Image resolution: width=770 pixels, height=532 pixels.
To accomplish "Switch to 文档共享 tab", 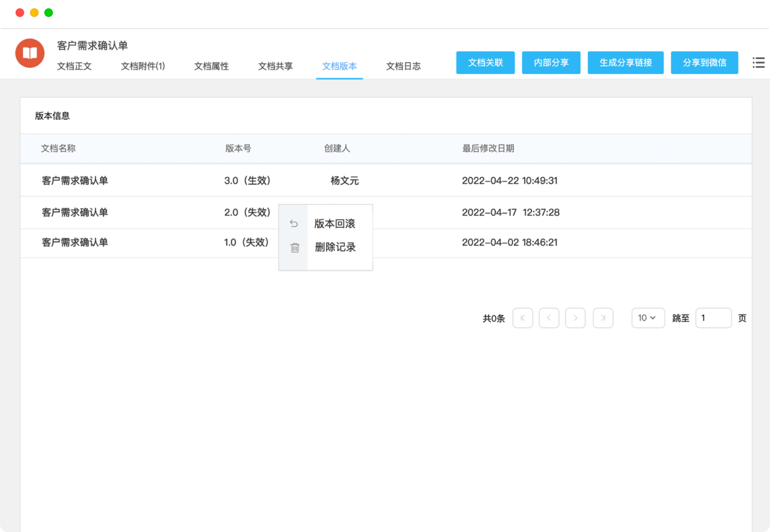I will point(276,66).
